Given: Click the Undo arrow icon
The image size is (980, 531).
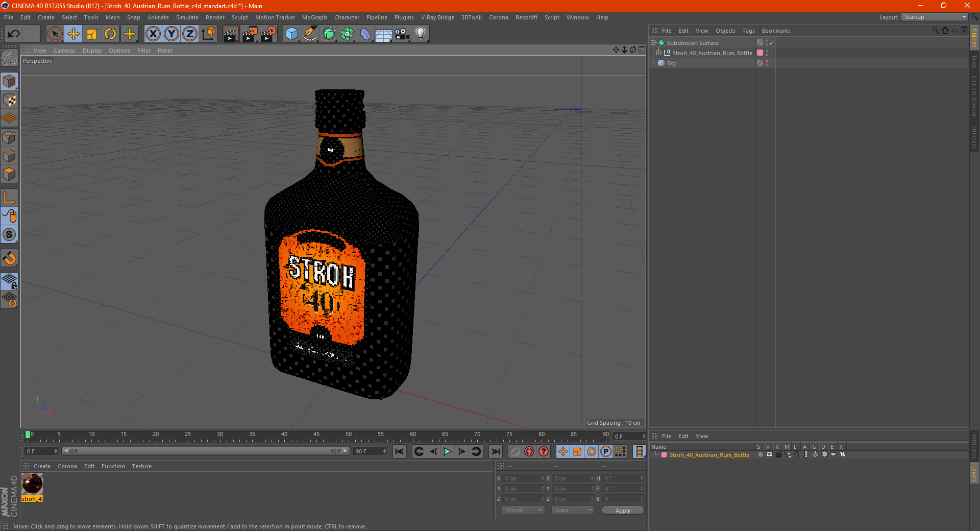Looking at the screenshot, I should click(x=13, y=34).
